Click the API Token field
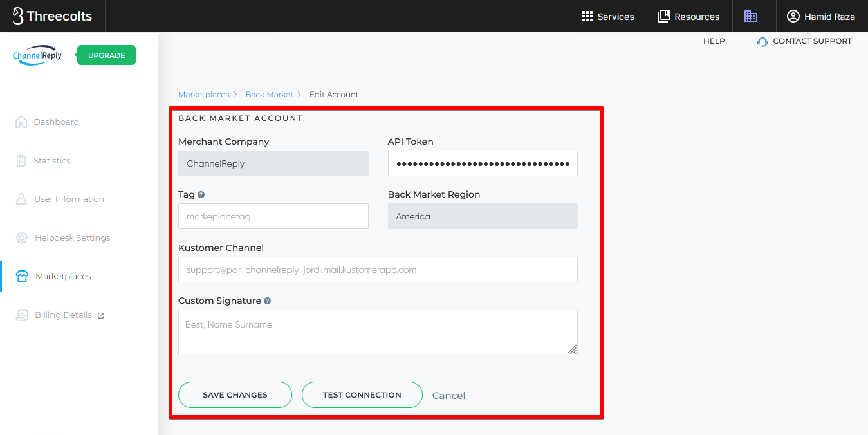Viewport: 868px width, 435px height. [x=483, y=163]
